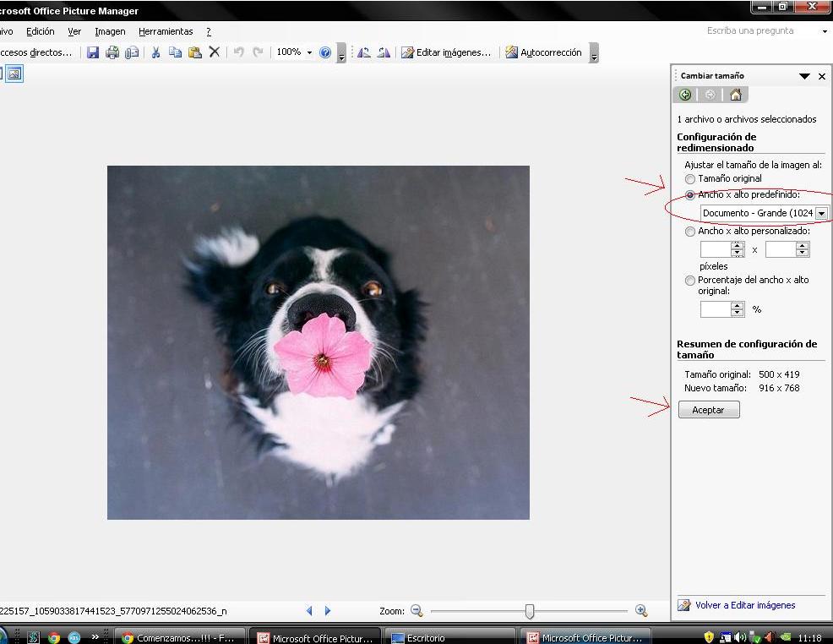Rotate the picture left
833x644 pixels.
(364, 52)
